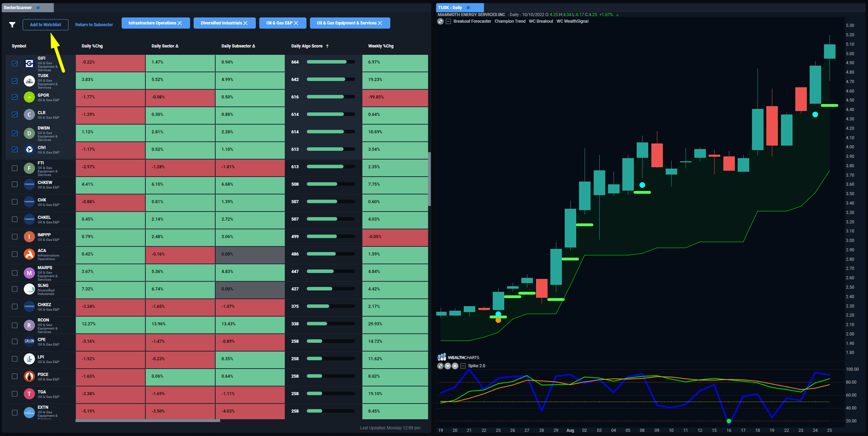Screen dimensions: 868x436
Task: Click the FTI company icon
Action: [x=29, y=168]
